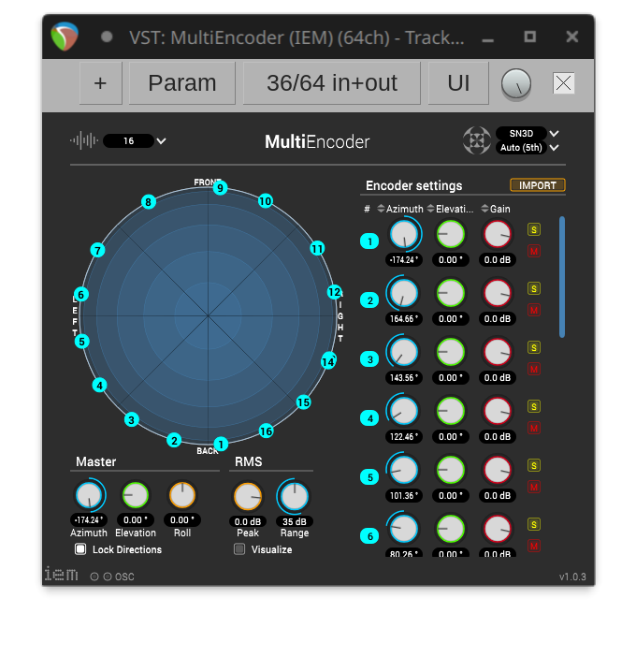Click the OSC status in footer
This screenshot has width=636, height=672.
click(x=112, y=577)
